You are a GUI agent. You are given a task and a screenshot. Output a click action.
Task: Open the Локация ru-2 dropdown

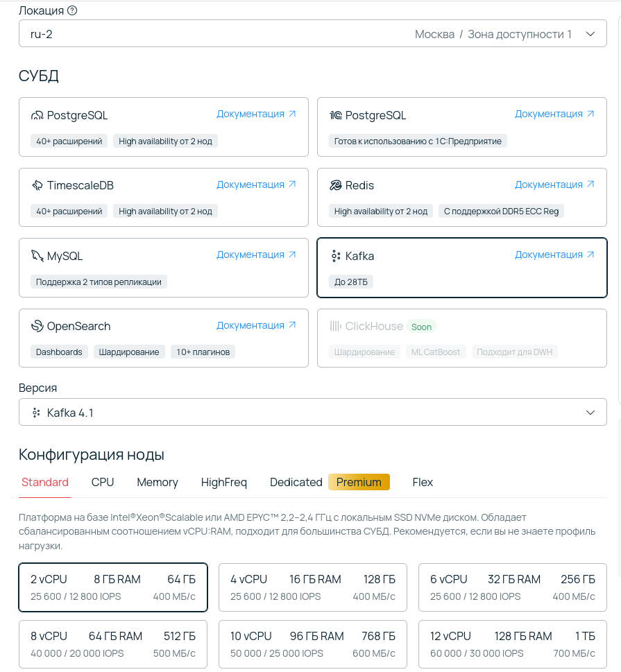[313, 33]
